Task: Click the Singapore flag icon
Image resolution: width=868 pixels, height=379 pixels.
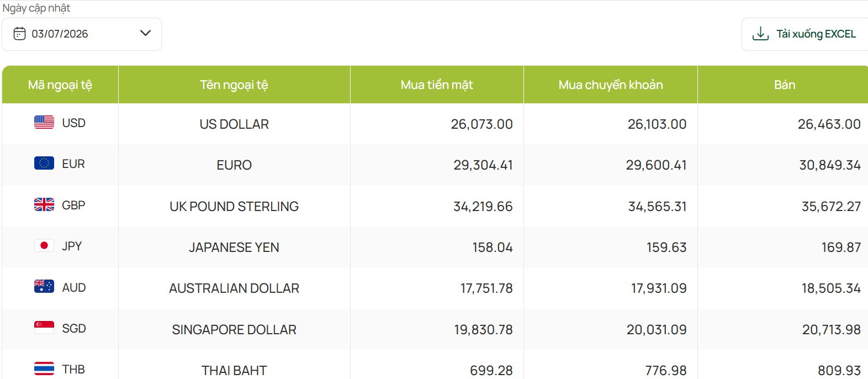Action: coord(44,328)
